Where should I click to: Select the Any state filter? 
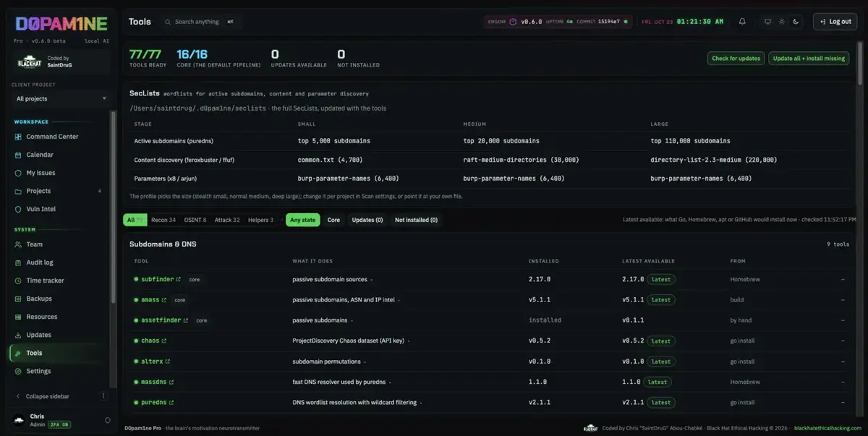pyautogui.click(x=302, y=220)
